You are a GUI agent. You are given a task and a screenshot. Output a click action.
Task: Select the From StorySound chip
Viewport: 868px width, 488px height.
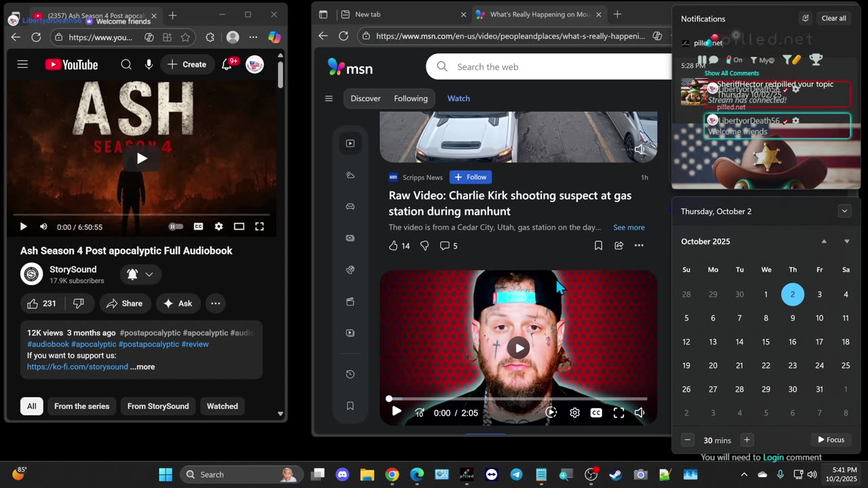[x=158, y=406]
